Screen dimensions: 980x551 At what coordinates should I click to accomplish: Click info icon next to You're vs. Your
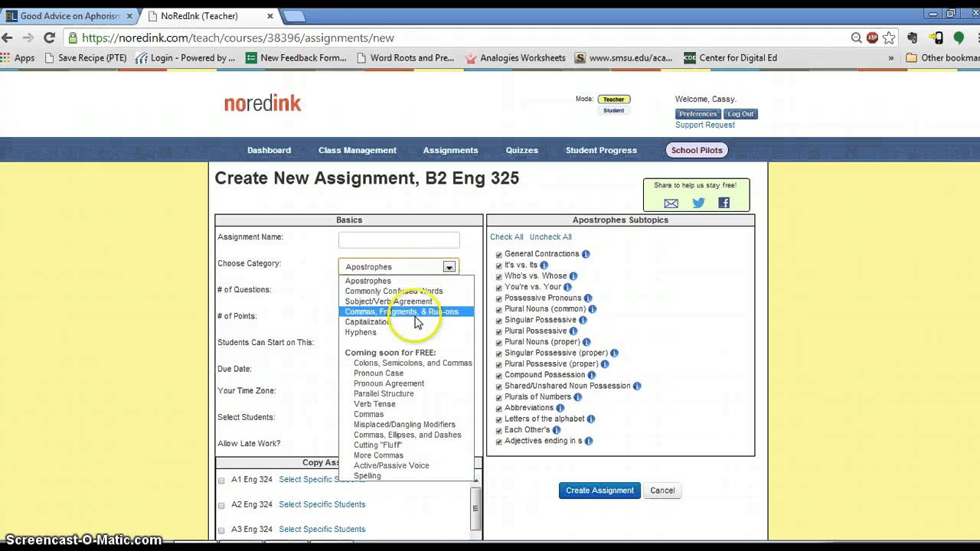(567, 288)
